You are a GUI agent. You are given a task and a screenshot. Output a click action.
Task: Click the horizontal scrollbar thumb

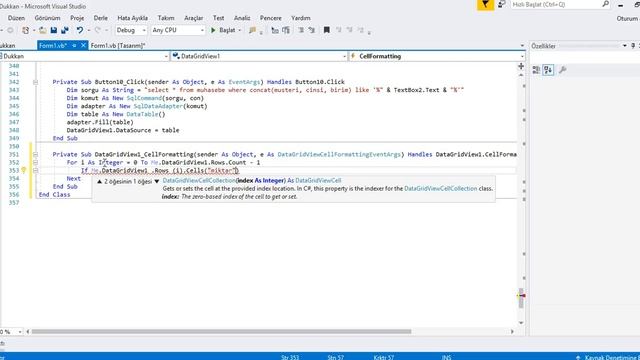(x=221, y=331)
